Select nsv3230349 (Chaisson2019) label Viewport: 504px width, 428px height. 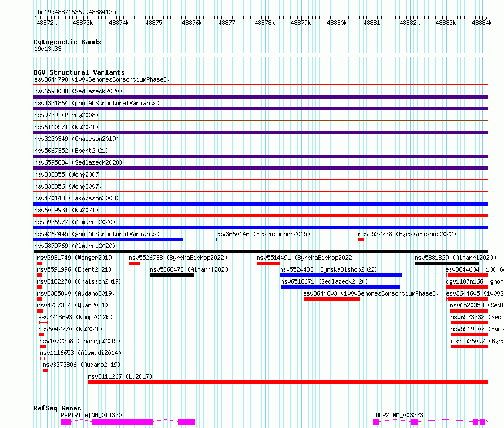(76, 139)
